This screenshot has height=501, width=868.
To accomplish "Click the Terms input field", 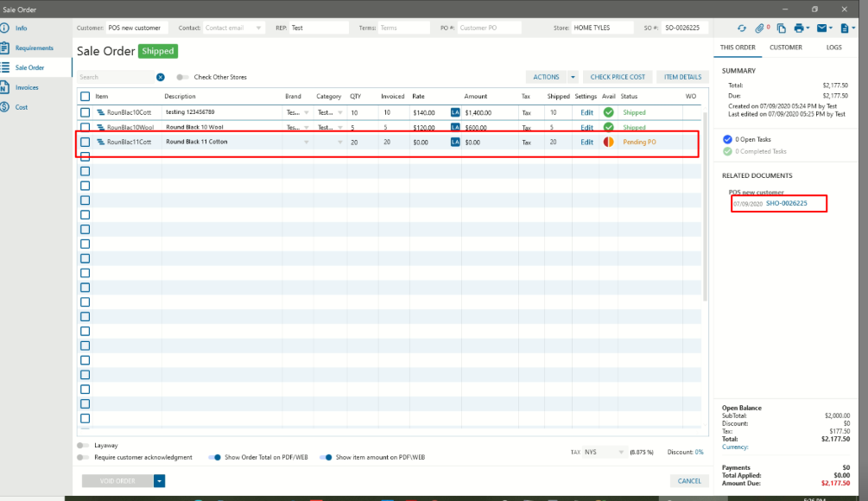I will (x=403, y=28).
